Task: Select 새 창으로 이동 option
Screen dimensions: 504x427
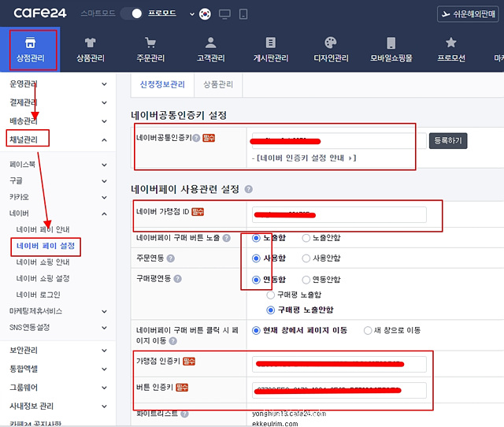Action: [368, 331]
